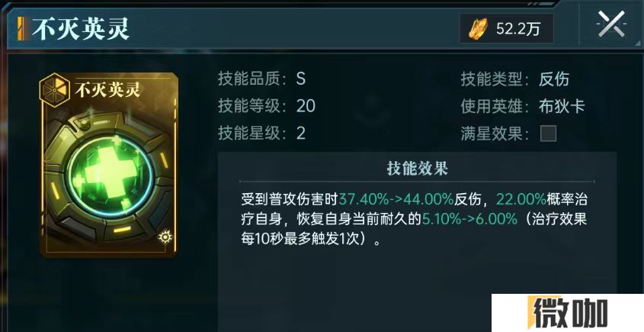The image size is (644, 332).
Task: Click the 技能品质 S rating
Action: point(300,79)
